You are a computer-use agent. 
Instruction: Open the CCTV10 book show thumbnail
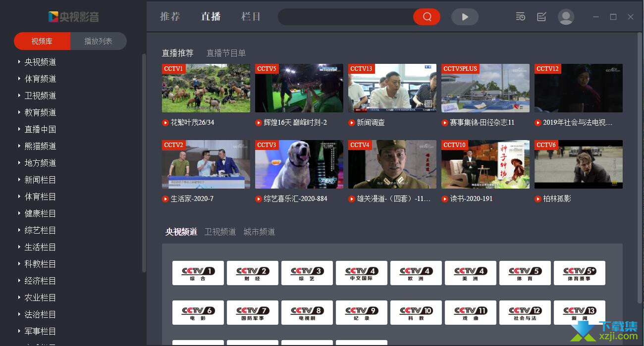click(x=485, y=164)
